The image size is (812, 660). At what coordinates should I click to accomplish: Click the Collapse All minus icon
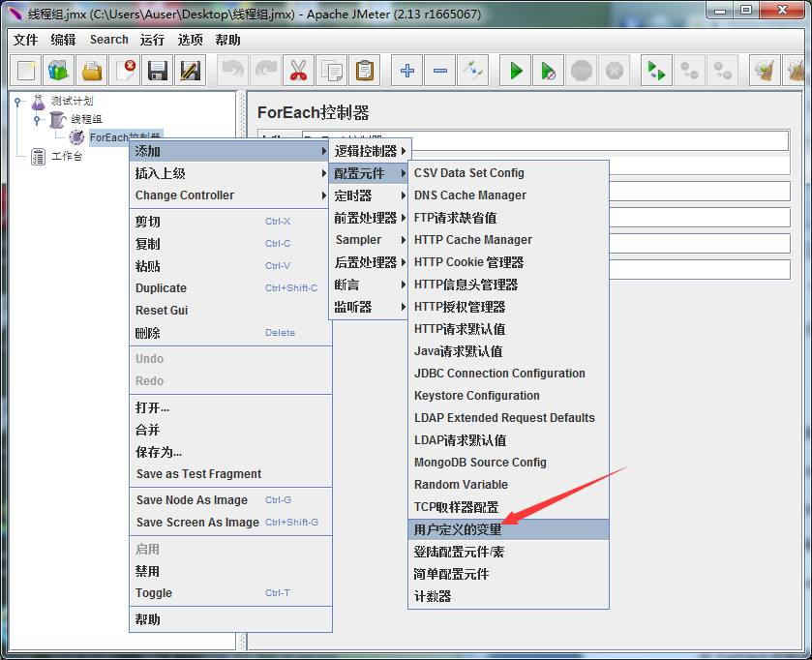pyautogui.click(x=440, y=71)
